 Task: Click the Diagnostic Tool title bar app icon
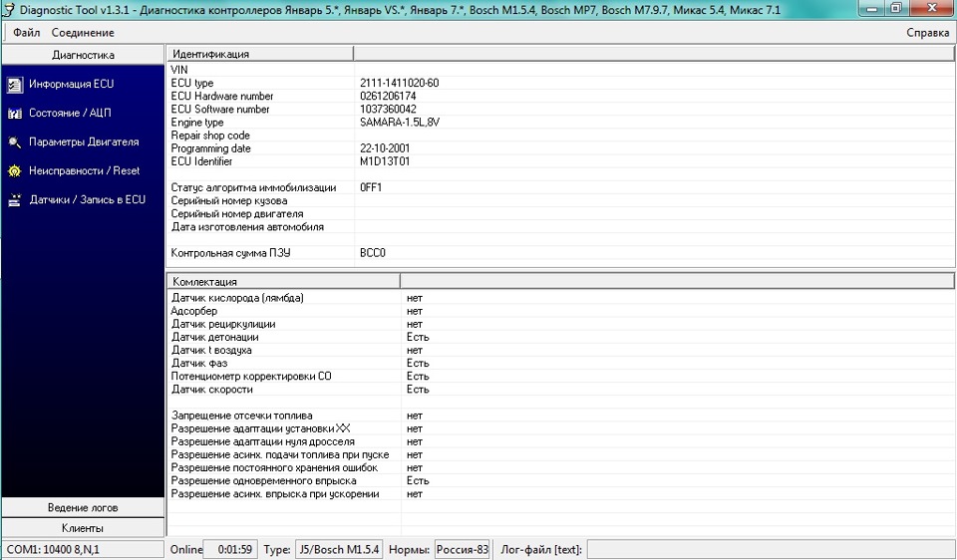pos(9,9)
